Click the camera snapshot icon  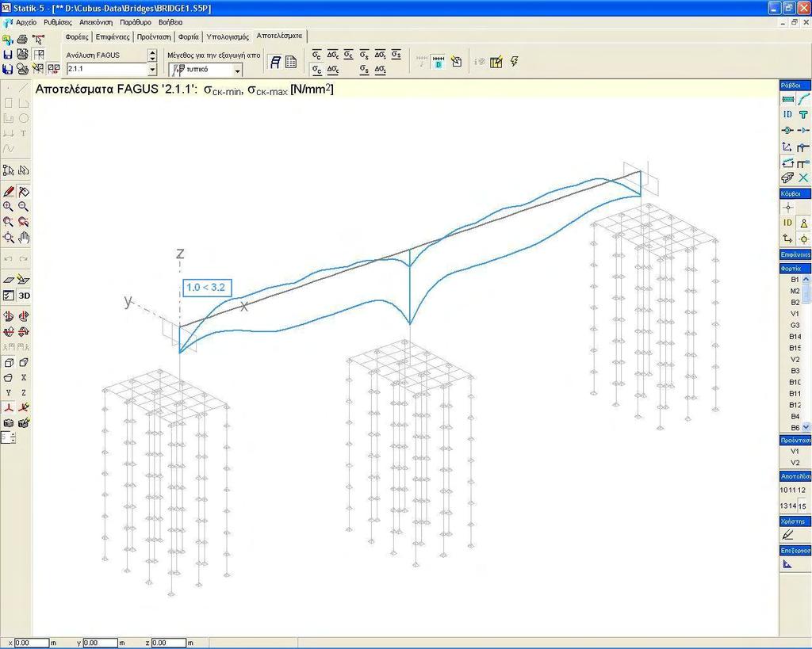(x=8, y=423)
